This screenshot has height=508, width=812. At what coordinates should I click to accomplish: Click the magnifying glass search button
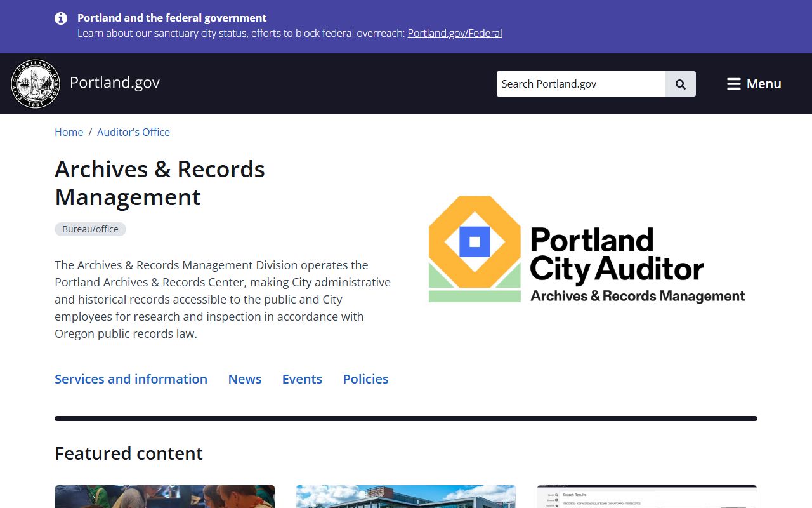click(x=681, y=84)
